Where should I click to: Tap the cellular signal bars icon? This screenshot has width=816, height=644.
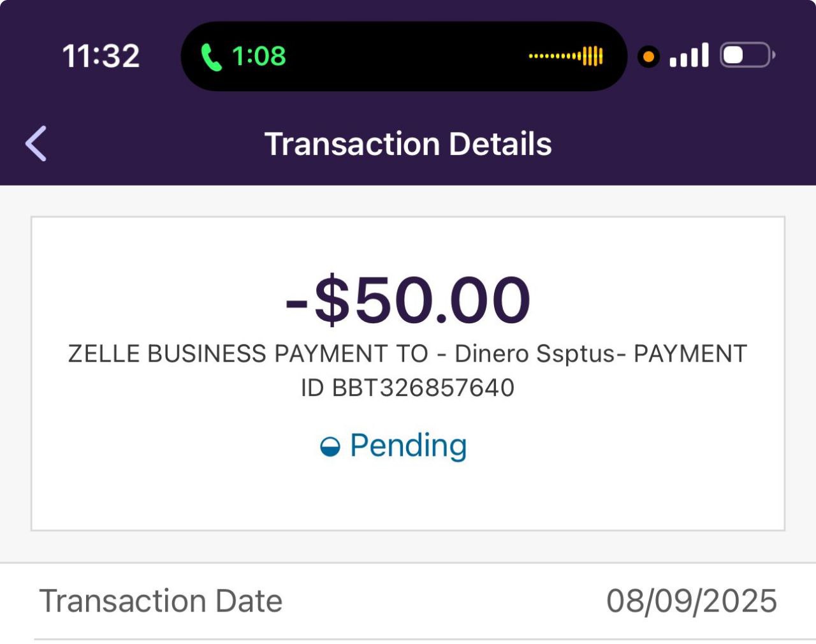[689, 55]
